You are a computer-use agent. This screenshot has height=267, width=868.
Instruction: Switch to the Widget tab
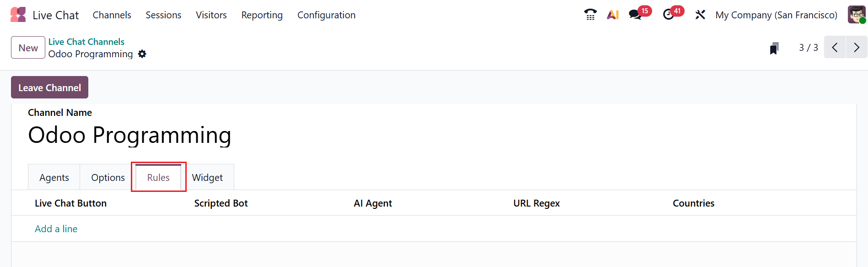(207, 178)
